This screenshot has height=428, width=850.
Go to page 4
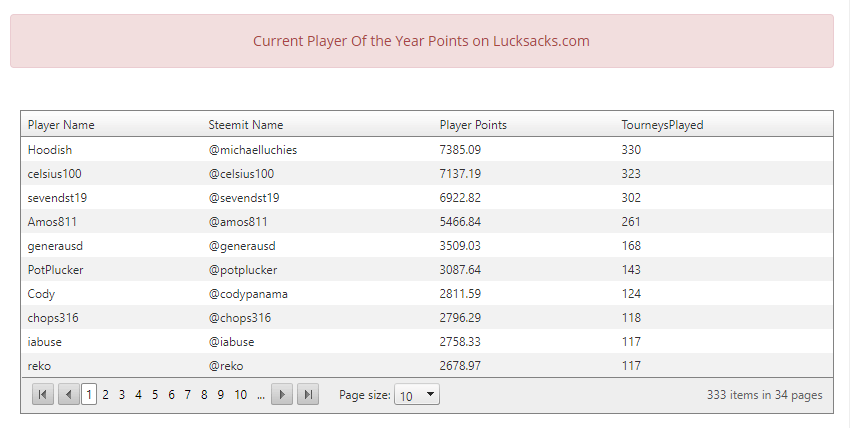click(x=138, y=395)
